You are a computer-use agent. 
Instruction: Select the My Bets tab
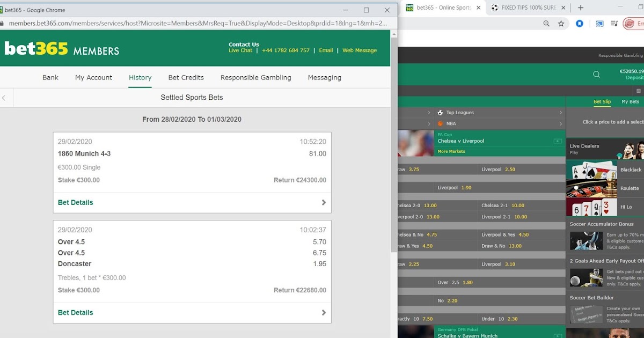tap(630, 101)
